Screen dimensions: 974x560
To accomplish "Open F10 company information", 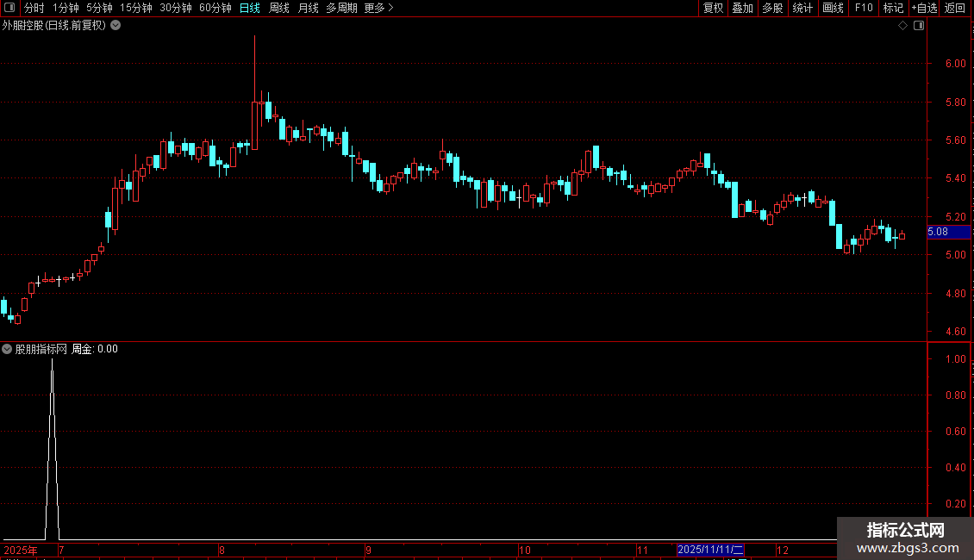I will tap(864, 8).
